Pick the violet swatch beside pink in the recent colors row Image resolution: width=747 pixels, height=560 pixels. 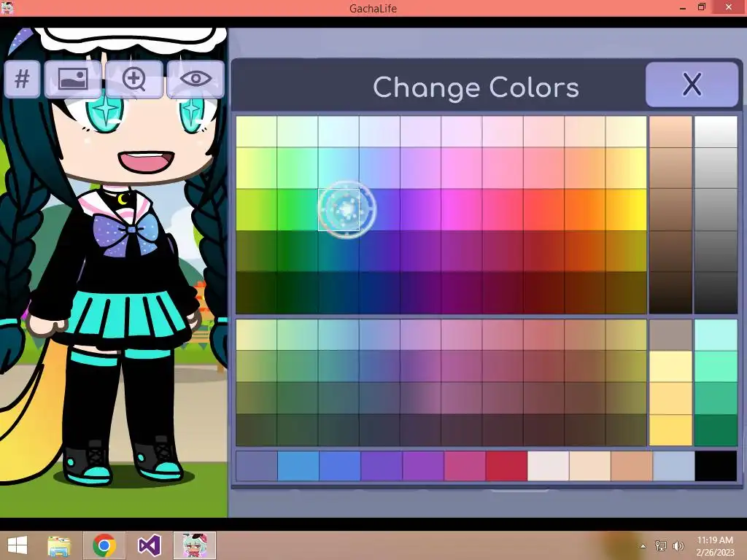[423, 466]
